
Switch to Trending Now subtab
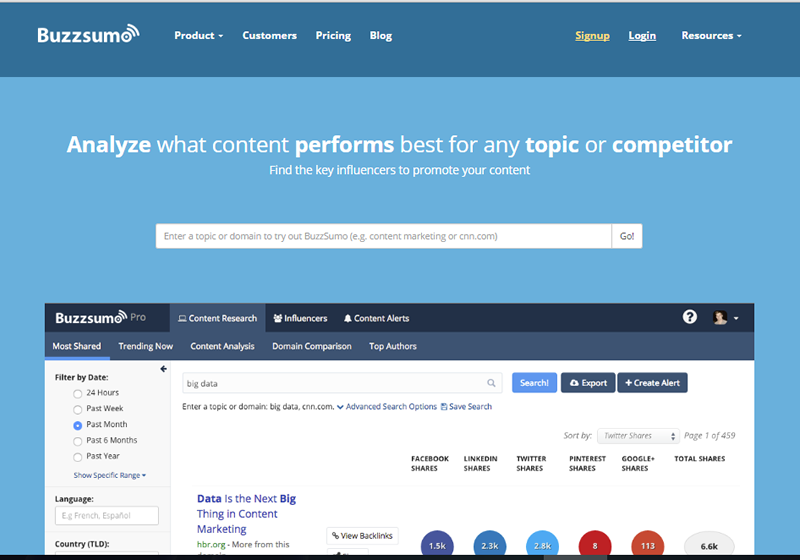[145, 346]
